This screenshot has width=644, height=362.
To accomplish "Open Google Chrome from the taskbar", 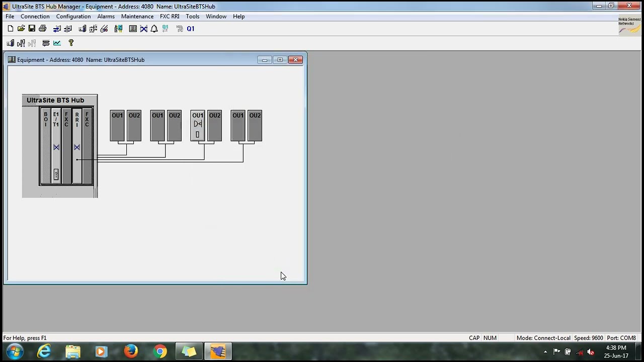I will (160, 351).
